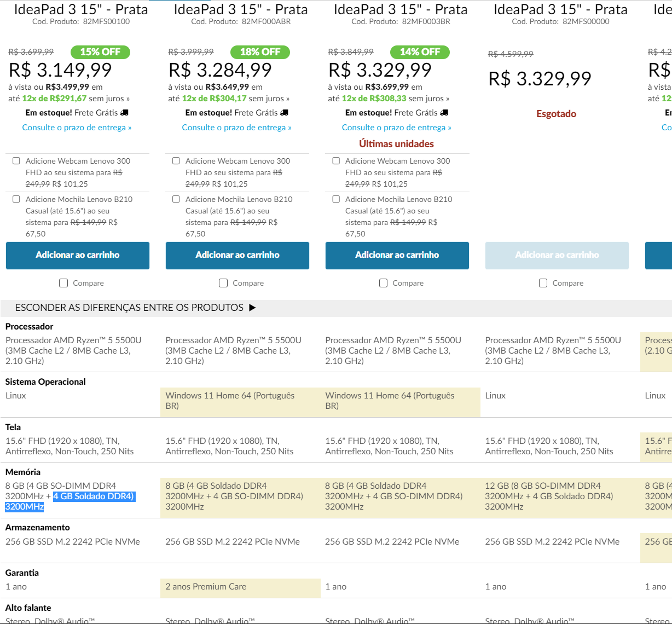672x624 pixels.
Task: Click the truck icon for product 82MF0003BR
Action: 444,113
